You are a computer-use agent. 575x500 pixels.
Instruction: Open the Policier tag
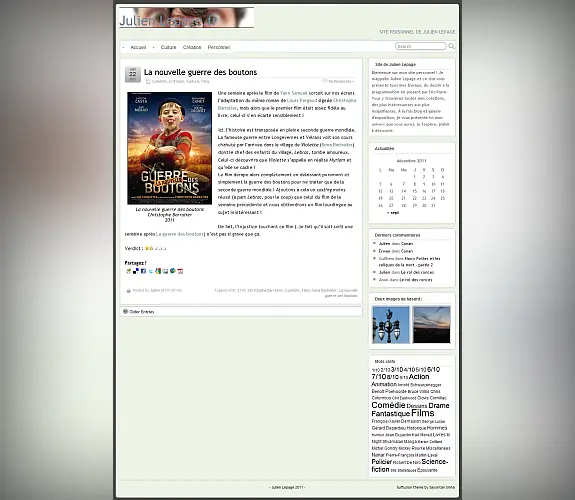382,462
